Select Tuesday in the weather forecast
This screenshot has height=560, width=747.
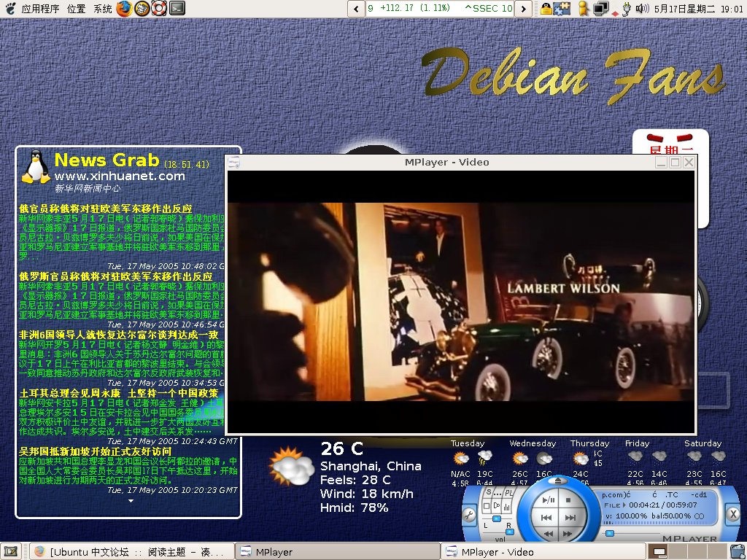[x=468, y=443]
